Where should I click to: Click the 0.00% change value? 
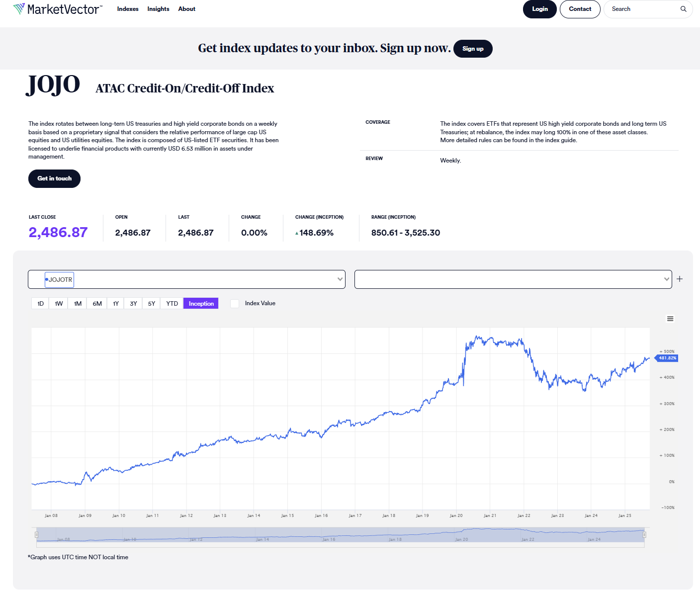click(x=254, y=233)
